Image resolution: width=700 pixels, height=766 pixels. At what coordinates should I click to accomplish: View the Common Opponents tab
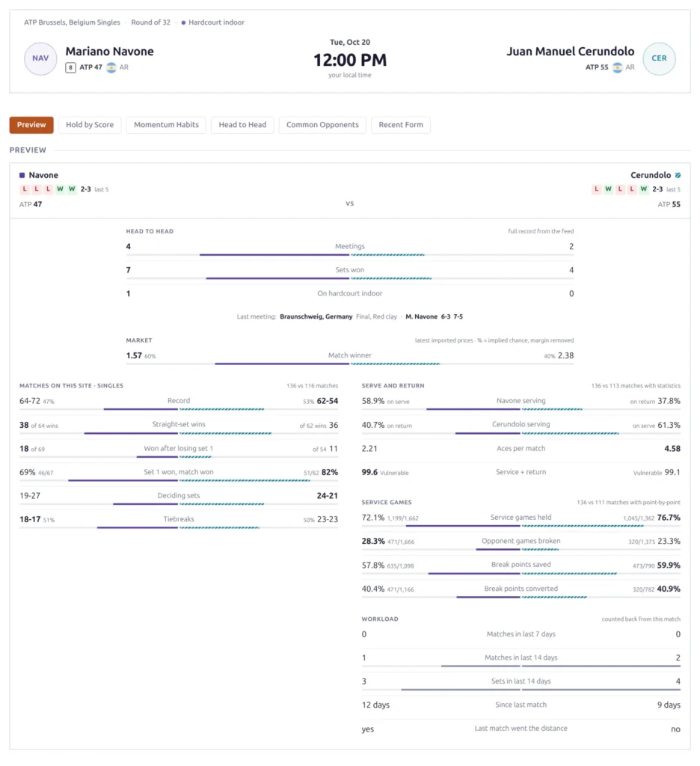pyautogui.click(x=322, y=125)
